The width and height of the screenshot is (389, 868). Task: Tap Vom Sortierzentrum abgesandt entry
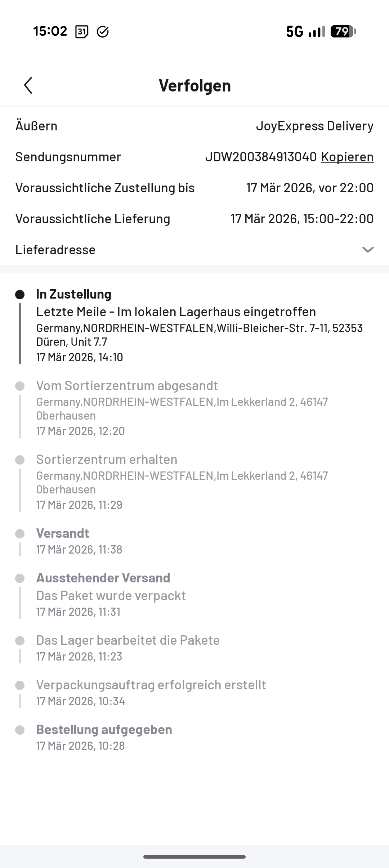127,386
